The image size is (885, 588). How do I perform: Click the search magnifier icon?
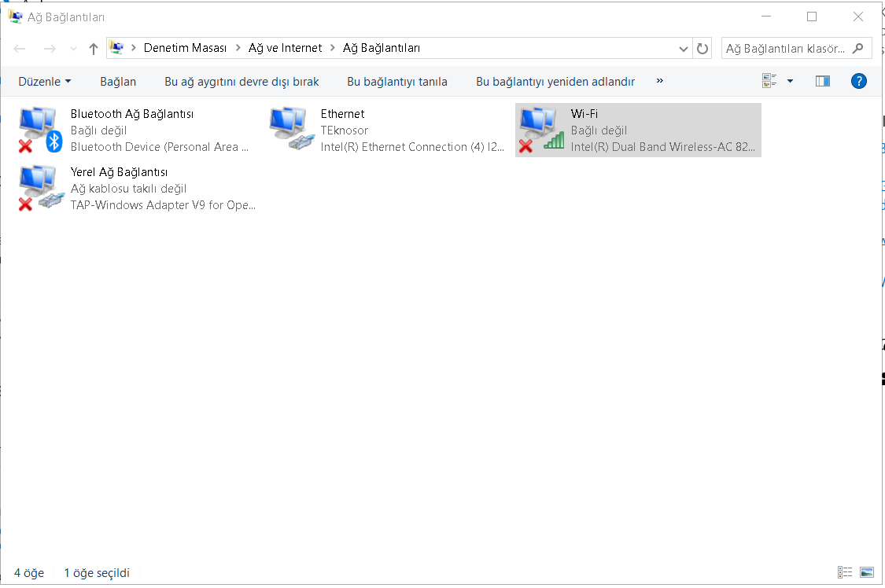point(858,49)
